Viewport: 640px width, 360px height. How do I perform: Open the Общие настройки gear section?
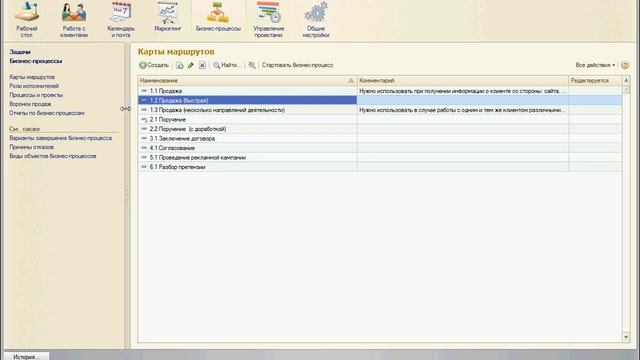click(x=316, y=20)
